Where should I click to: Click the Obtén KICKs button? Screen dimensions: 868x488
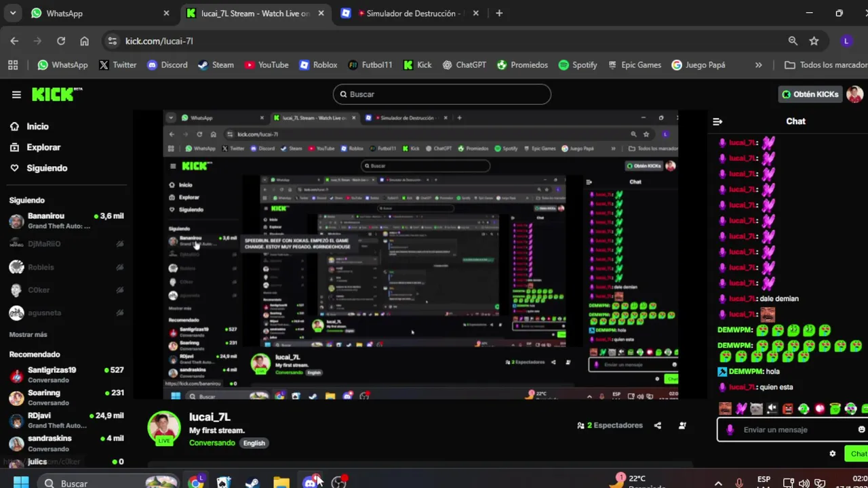(x=810, y=94)
